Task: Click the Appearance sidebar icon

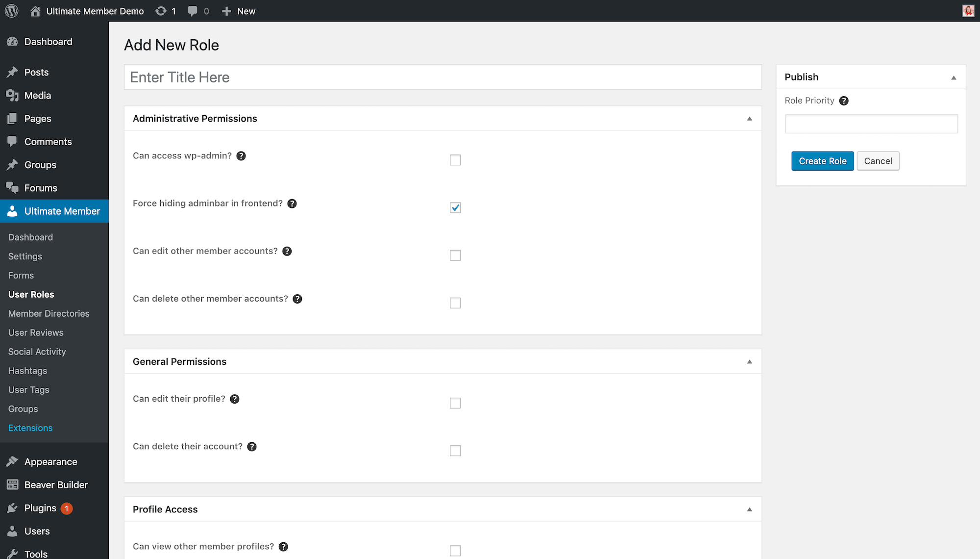Action: (x=12, y=461)
